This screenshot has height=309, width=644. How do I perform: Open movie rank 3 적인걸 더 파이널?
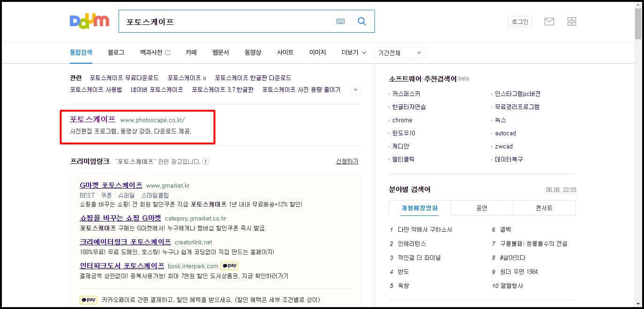tap(419, 257)
